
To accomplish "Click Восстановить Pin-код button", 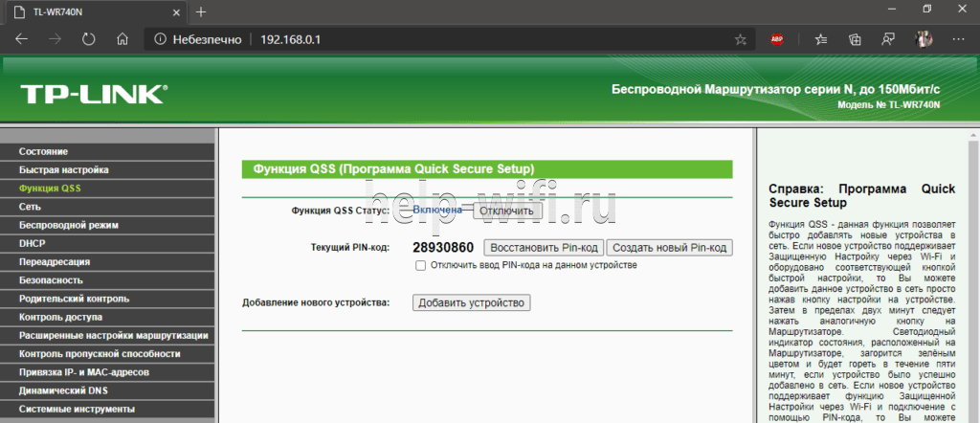I will point(544,248).
